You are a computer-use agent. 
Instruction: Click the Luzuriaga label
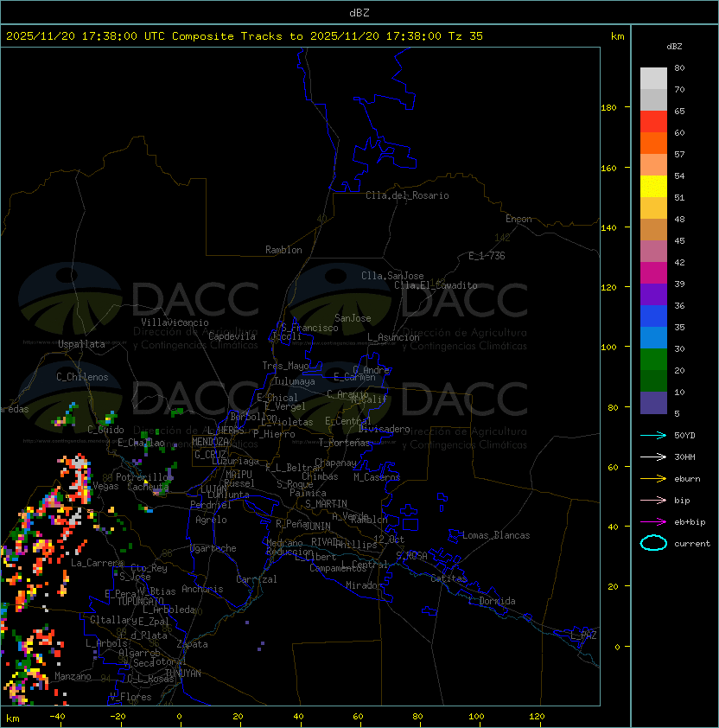(235, 461)
